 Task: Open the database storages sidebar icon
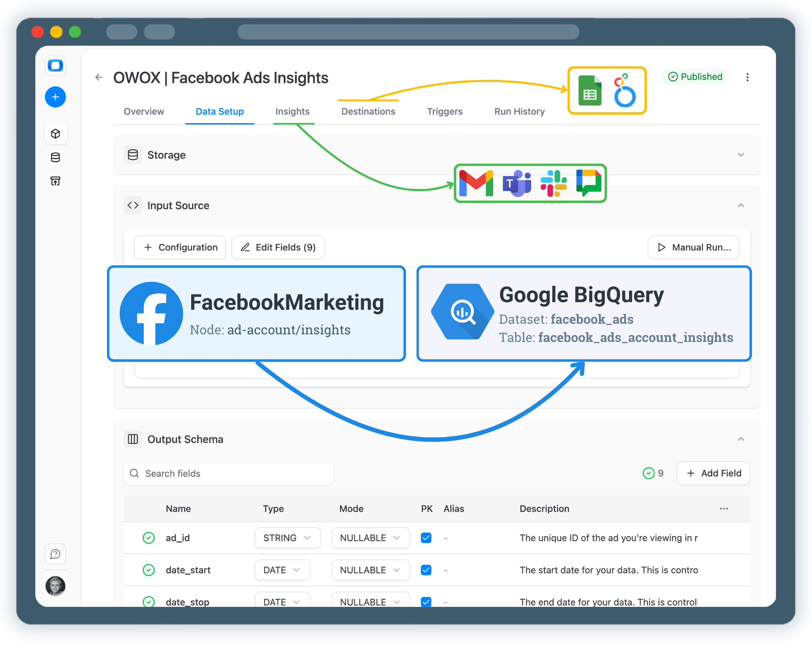pos(55,157)
